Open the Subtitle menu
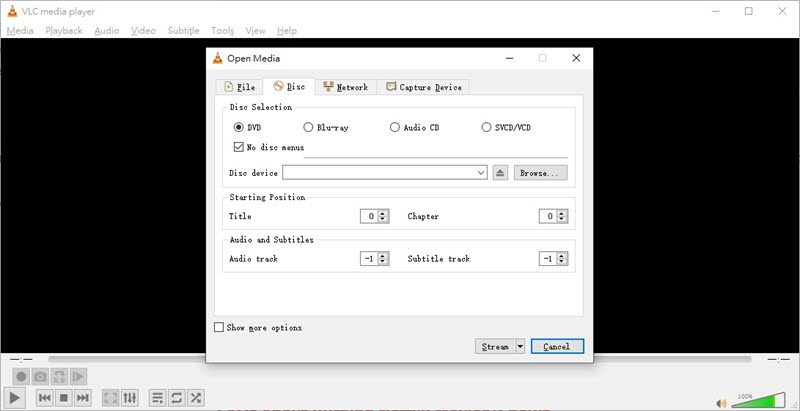Image resolution: width=800 pixels, height=411 pixels. click(x=184, y=31)
